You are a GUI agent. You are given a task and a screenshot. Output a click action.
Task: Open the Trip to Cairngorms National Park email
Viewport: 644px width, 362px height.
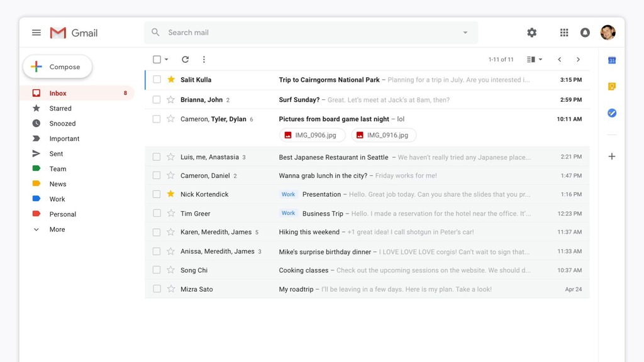(x=367, y=80)
